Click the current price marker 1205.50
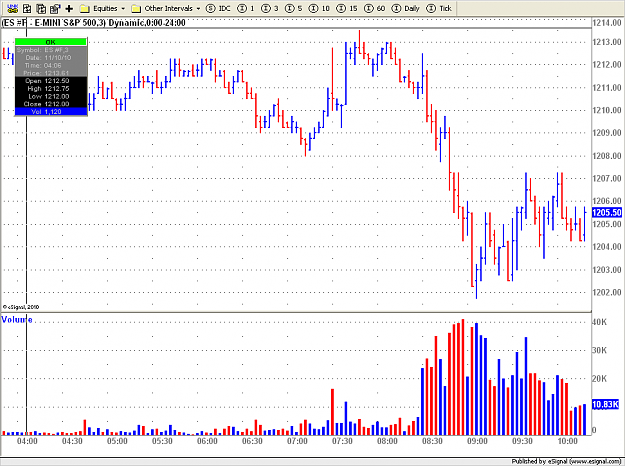This screenshot has height=466, width=625. [607, 212]
